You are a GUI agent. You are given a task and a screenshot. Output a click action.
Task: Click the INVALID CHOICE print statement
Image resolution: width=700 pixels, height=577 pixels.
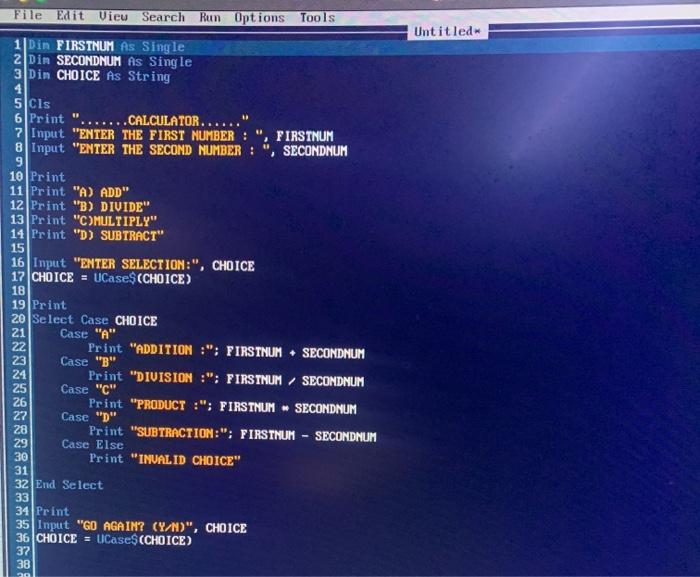pos(165,460)
